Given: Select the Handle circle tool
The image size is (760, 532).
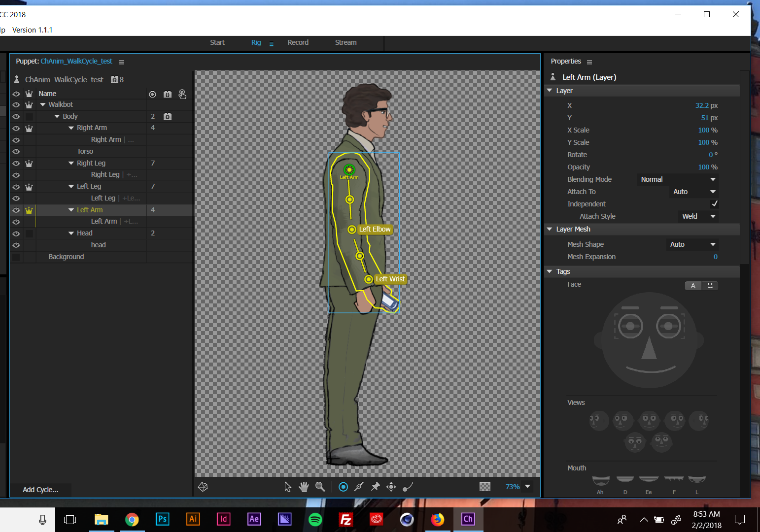Looking at the screenshot, I should (344, 487).
